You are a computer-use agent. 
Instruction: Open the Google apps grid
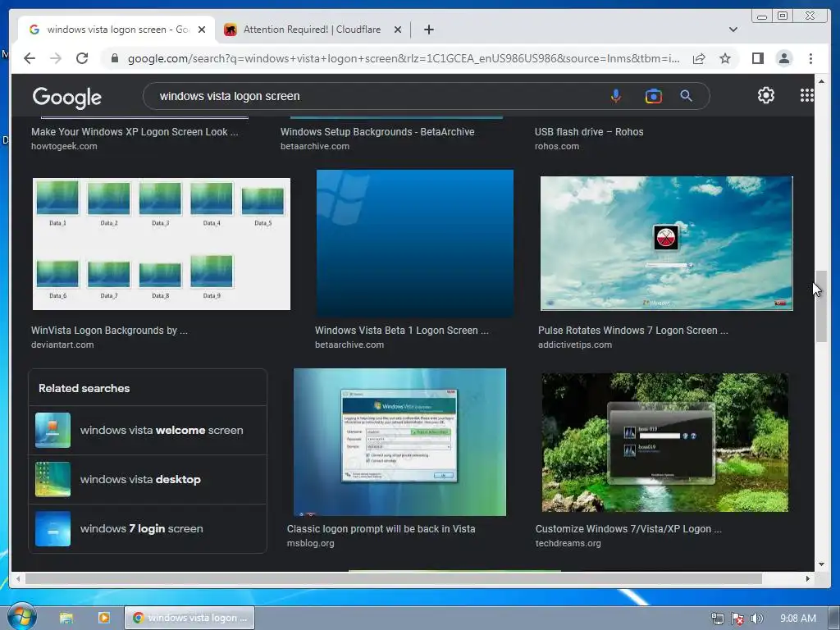(x=807, y=95)
